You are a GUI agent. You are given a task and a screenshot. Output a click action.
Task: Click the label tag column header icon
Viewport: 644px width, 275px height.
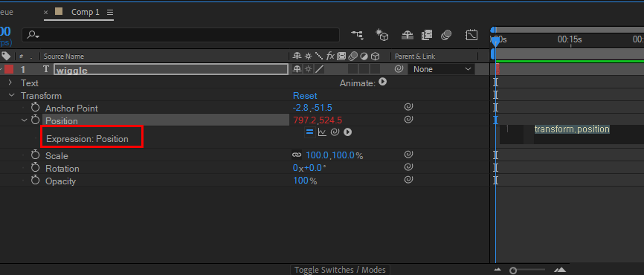(6, 56)
